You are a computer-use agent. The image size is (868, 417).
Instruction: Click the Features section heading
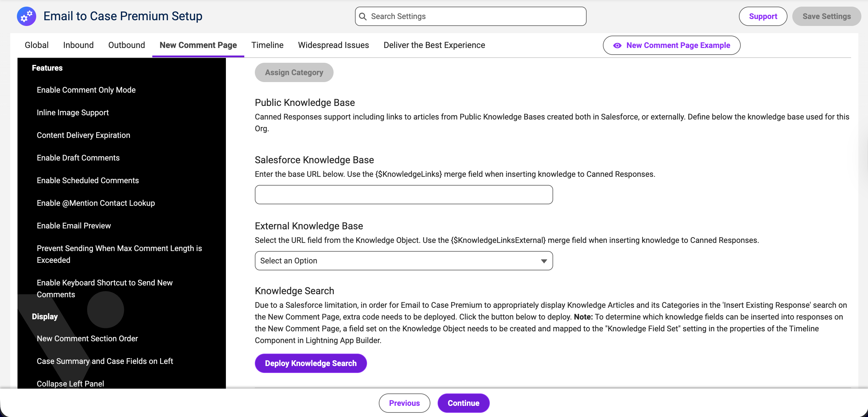pyautogui.click(x=47, y=68)
